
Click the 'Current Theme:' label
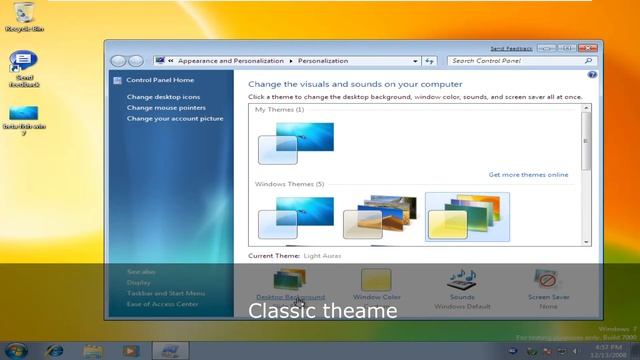(274, 256)
